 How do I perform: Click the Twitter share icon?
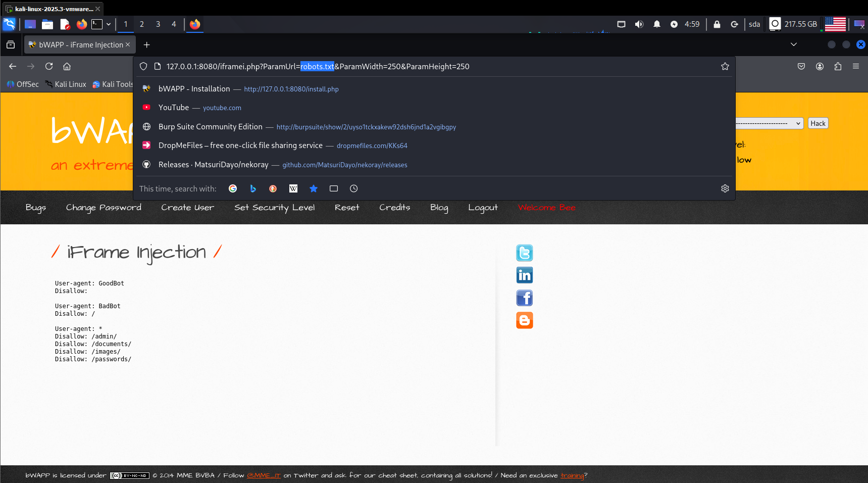pos(524,253)
